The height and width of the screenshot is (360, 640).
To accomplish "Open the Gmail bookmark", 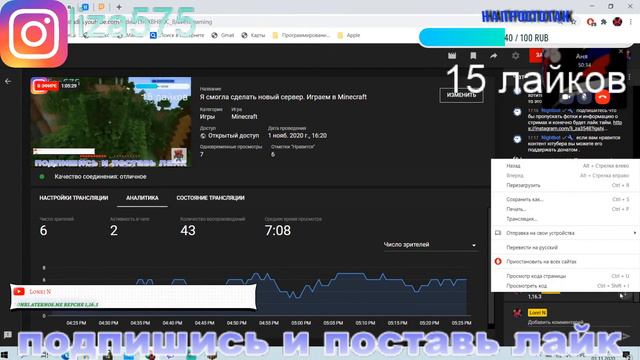I will [223, 36].
